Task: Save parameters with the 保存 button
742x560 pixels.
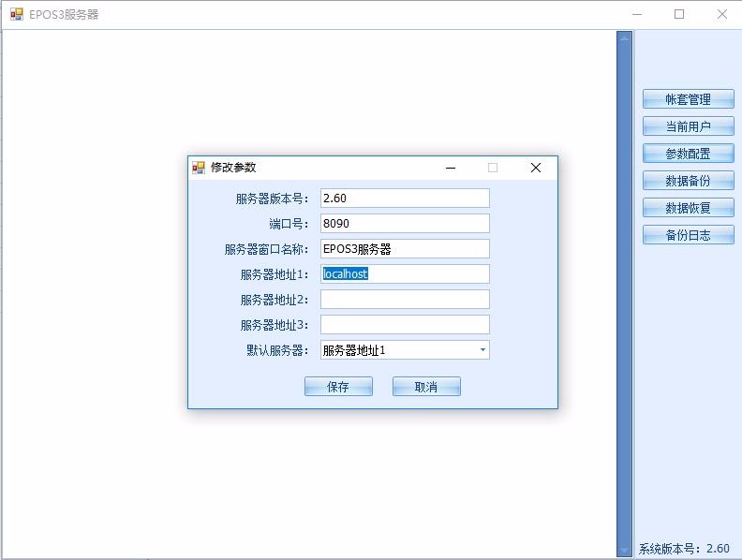Action: pos(338,387)
